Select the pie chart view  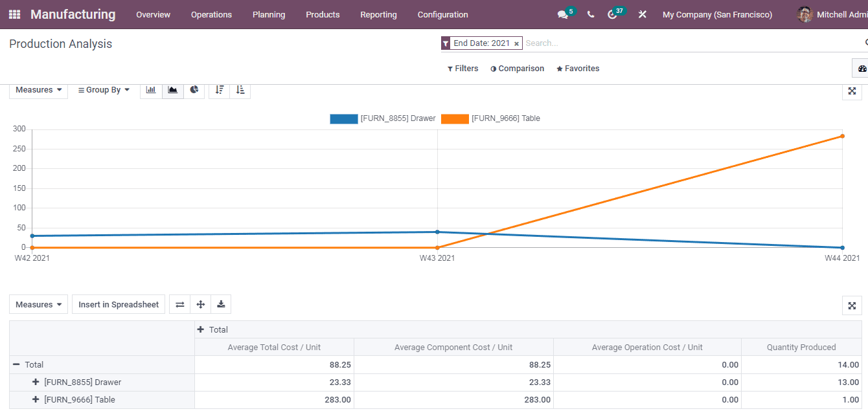coord(194,91)
